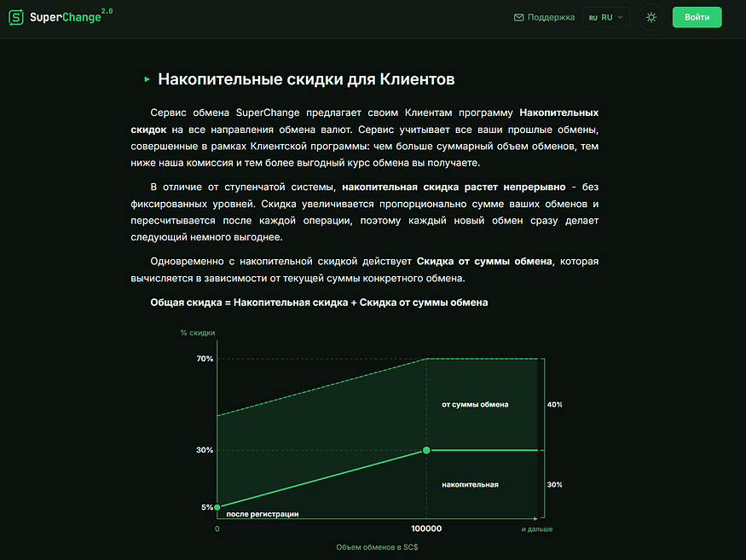Click the version 2.0 badge

107,11
